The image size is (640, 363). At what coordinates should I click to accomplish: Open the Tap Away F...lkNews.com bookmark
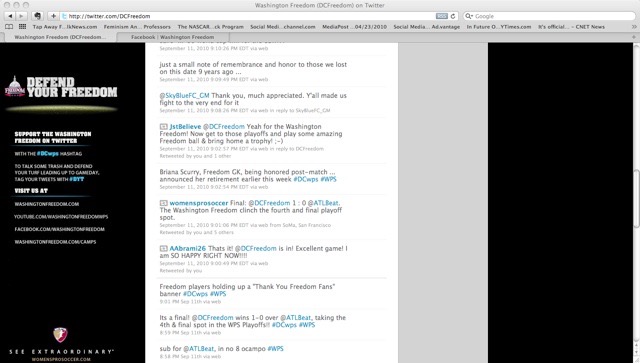coord(65,27)
